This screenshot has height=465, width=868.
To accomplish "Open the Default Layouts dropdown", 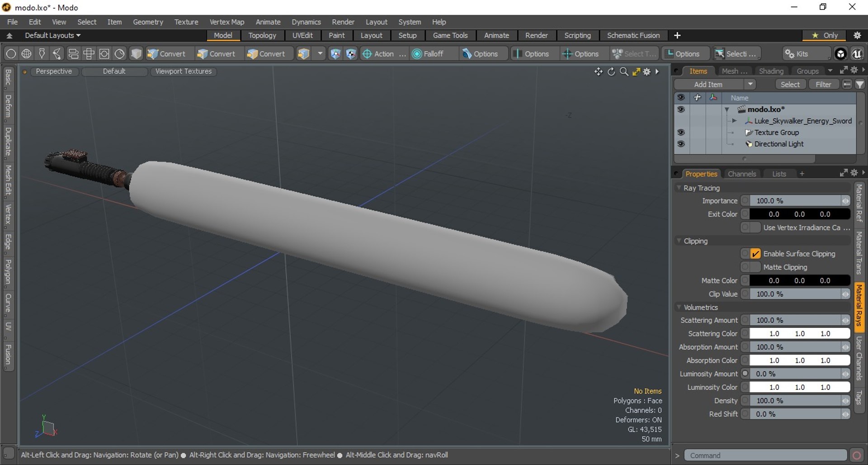I will coord(52,35).
